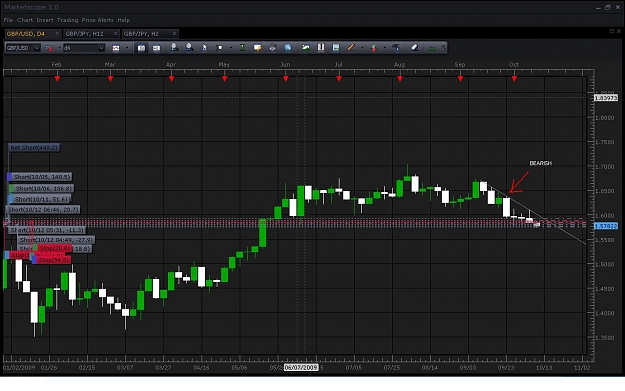Click the red Oct marker on timeline
The image size is (625, 391).
pyautogui.click(x=514, y=79)
